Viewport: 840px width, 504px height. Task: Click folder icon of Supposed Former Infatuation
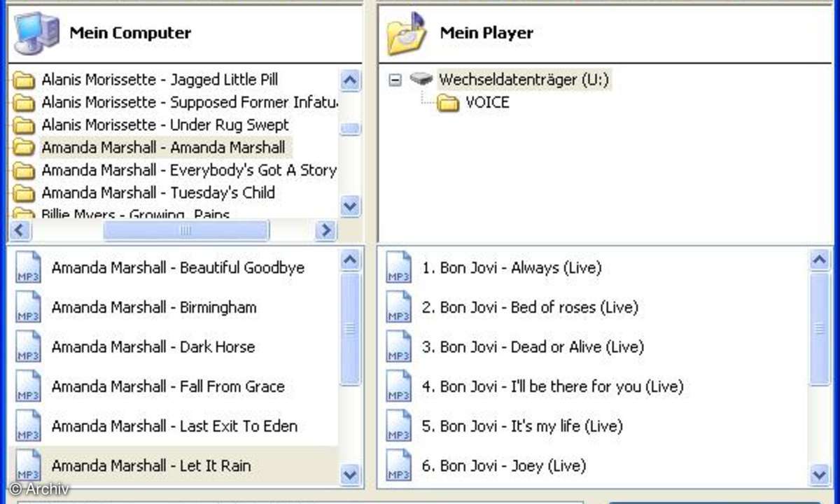tap(24, 103)
